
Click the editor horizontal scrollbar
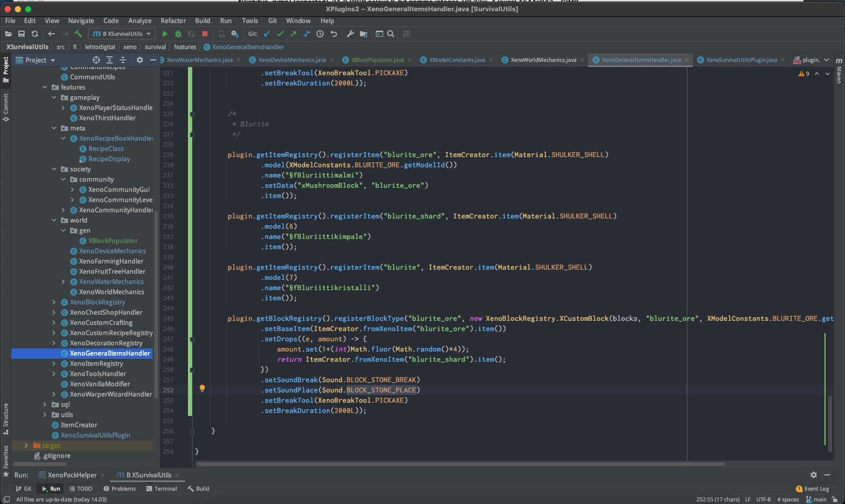461,464
